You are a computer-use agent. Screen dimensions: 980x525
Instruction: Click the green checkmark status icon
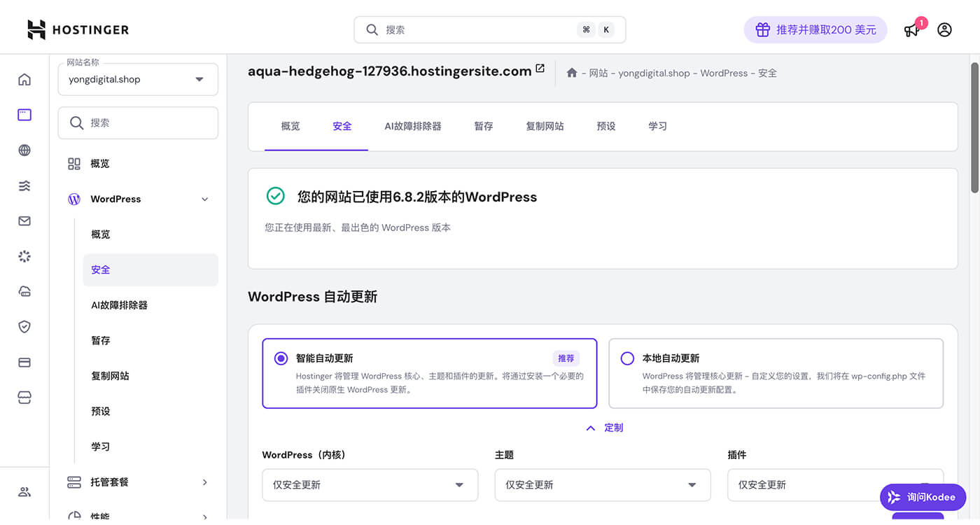click(x=276, y=196)
